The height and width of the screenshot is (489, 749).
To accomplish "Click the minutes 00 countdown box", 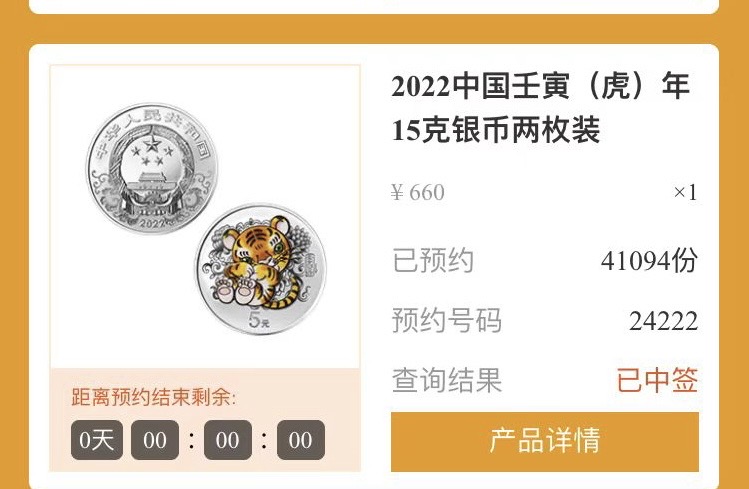I will (x=227, y=440).
